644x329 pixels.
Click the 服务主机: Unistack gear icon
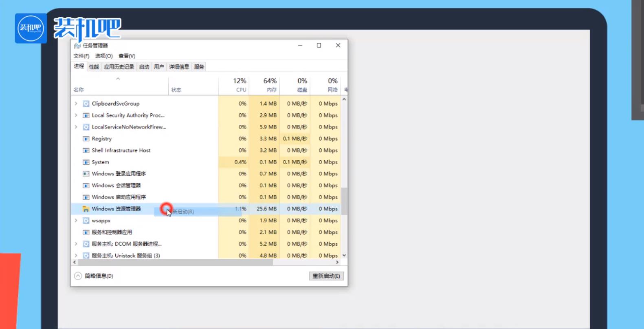(86, 256)
